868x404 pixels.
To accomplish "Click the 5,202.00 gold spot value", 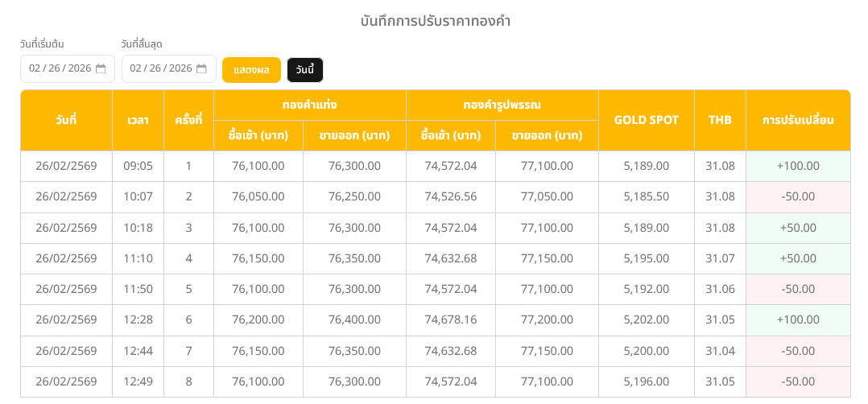I will pos(646,319).
